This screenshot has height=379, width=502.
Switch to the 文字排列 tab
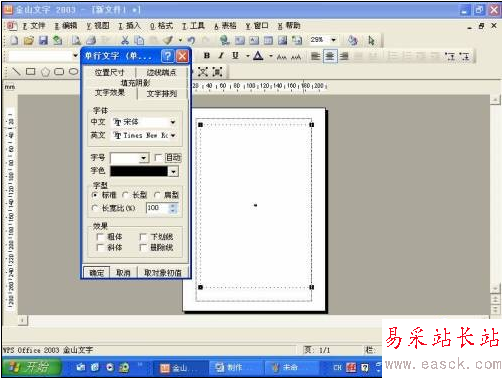coord(162,94)
